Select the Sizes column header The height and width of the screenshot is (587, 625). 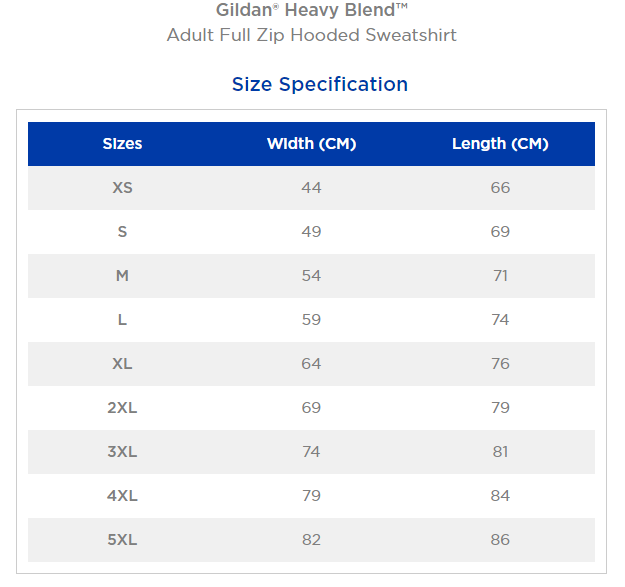click(122, 144)
